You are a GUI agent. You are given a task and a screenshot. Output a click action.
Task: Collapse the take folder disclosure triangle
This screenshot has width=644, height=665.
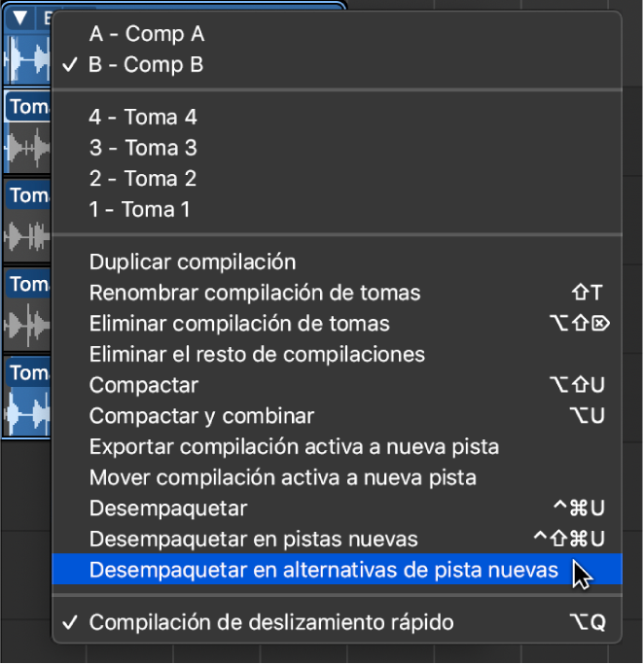click(x=19, y=17)
